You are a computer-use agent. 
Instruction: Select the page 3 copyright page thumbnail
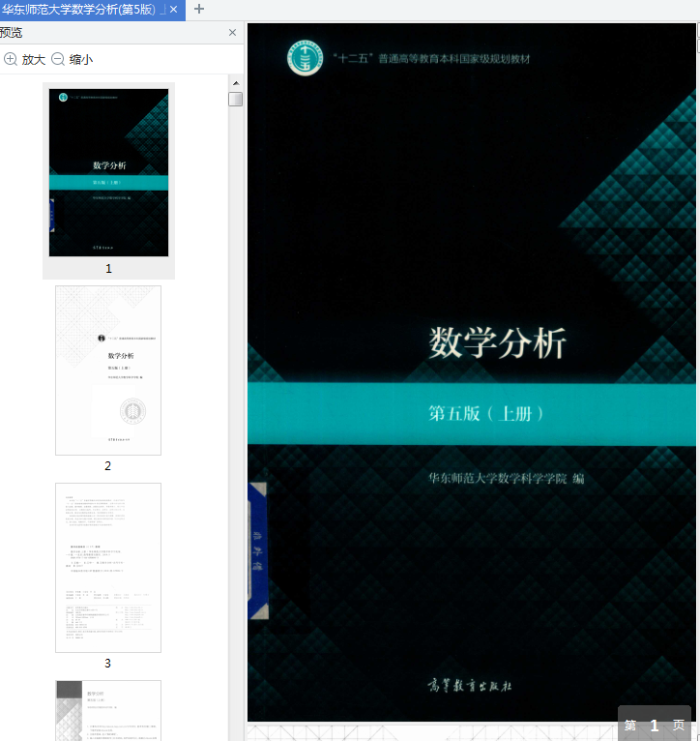click(x=108, y=568)
